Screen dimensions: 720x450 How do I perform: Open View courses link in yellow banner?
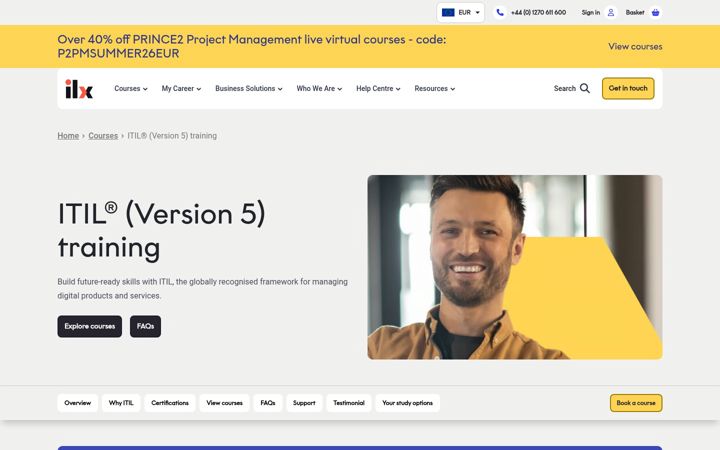635,46
